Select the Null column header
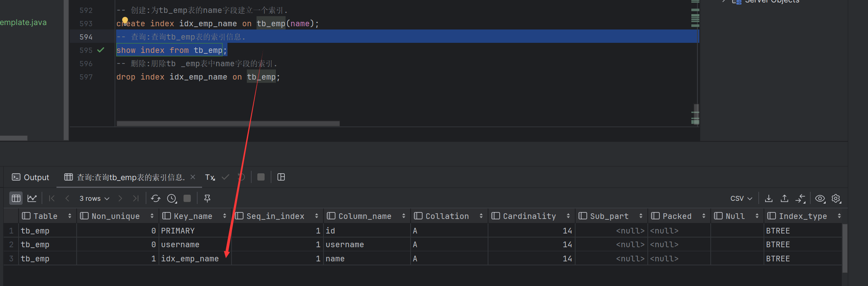Screen dimensions: 868x286 737,216
